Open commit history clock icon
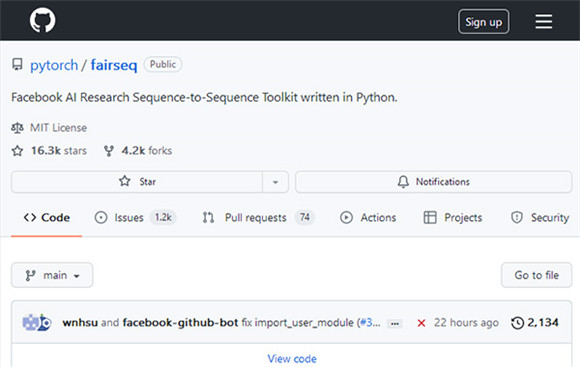 tap(517, 323)
